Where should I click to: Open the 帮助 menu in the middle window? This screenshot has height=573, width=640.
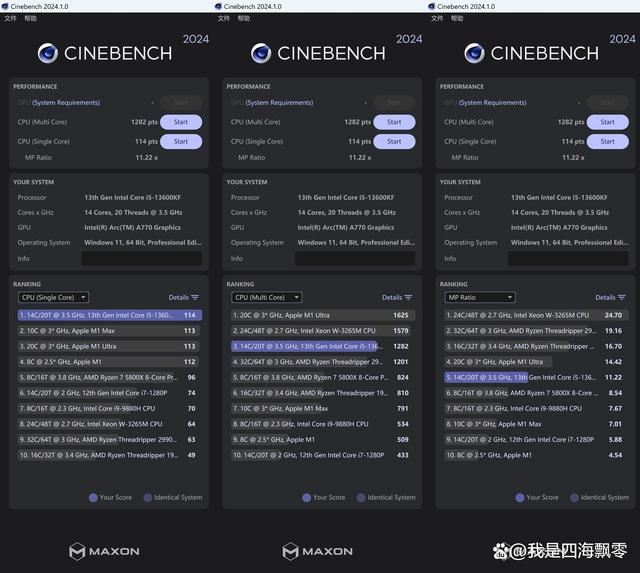coord(244,18)
